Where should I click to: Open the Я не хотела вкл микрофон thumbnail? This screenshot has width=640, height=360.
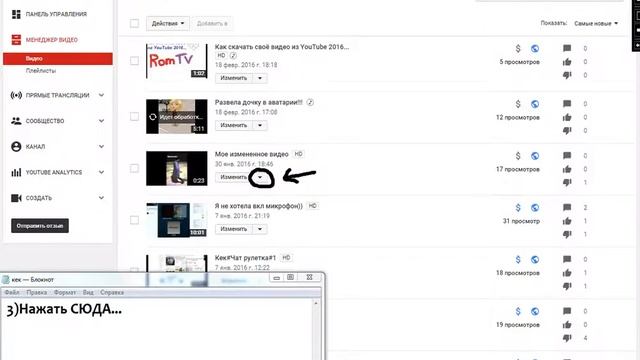[177, 220]
